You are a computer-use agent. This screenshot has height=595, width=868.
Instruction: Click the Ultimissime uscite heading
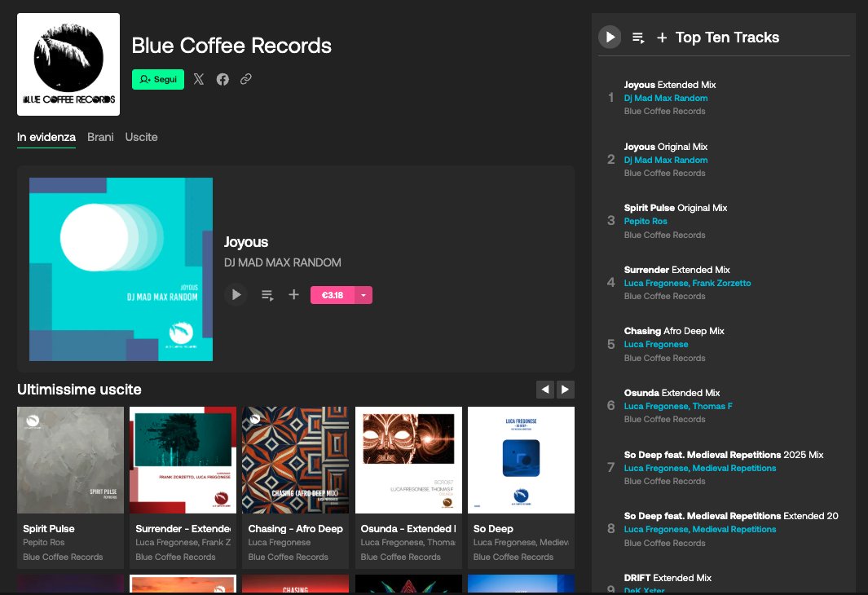pyautogui.click(x=79, y=390)
